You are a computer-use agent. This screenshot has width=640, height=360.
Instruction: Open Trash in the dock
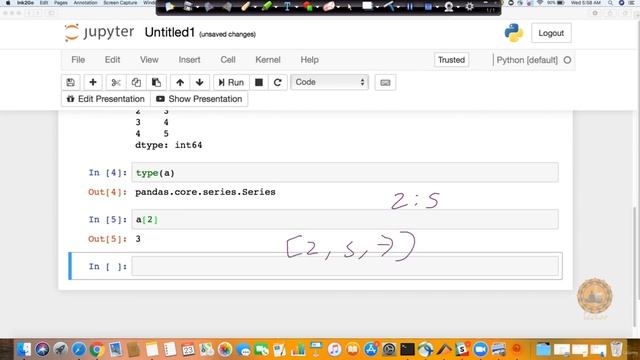pyautogui.click(x=617, y=349)
